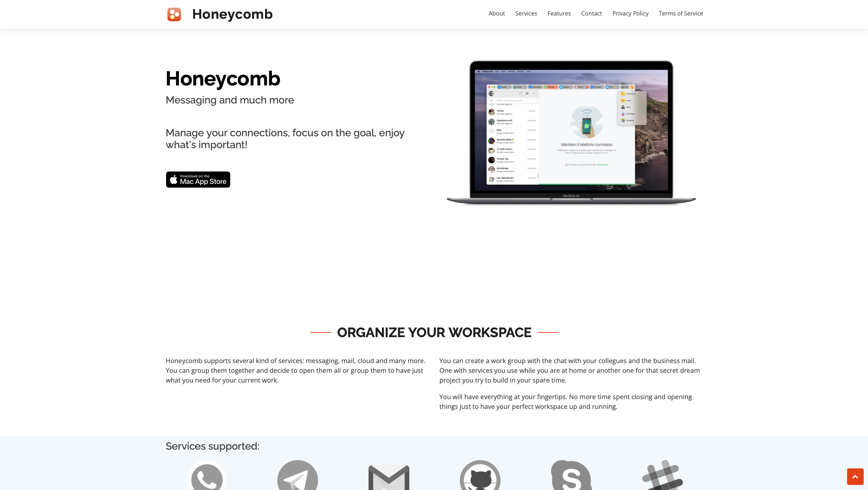Click the Privacy Policy link

tap(630, 13)
